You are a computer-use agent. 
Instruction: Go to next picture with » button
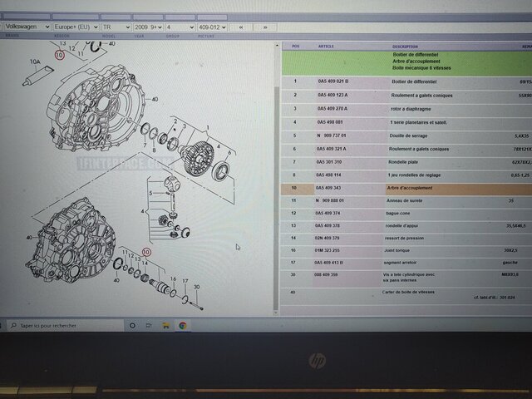coord(265,27)
